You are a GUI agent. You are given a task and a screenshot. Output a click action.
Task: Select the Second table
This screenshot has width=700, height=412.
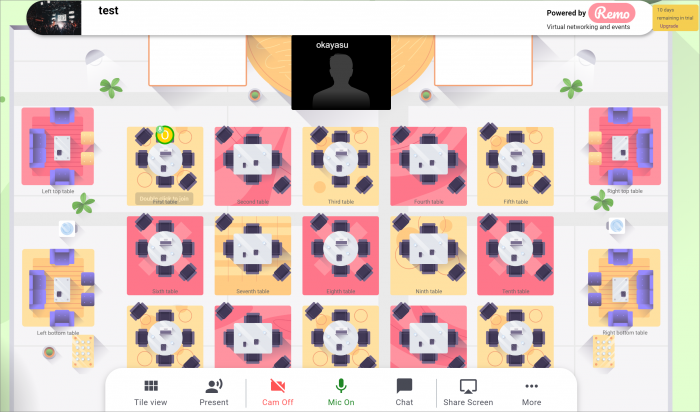(253, 166)
